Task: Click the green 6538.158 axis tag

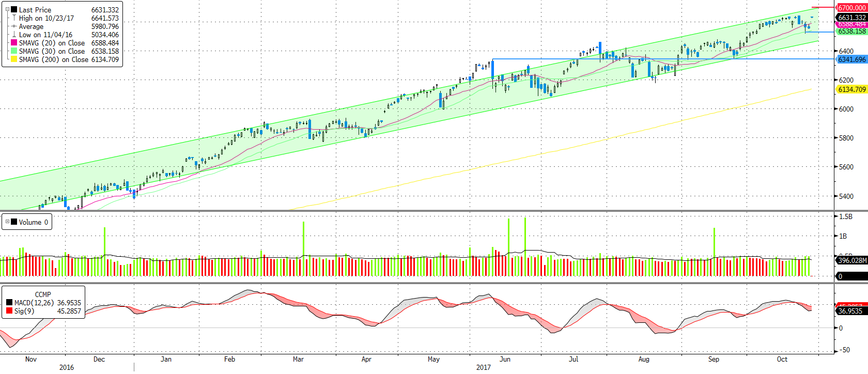Action: (x=851, y=31)
